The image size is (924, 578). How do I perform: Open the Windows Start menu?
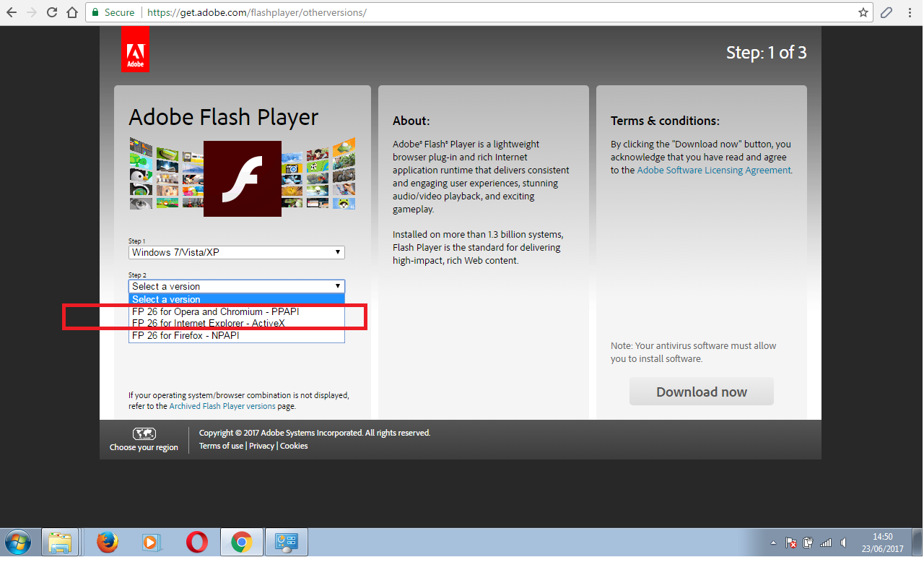18,542
